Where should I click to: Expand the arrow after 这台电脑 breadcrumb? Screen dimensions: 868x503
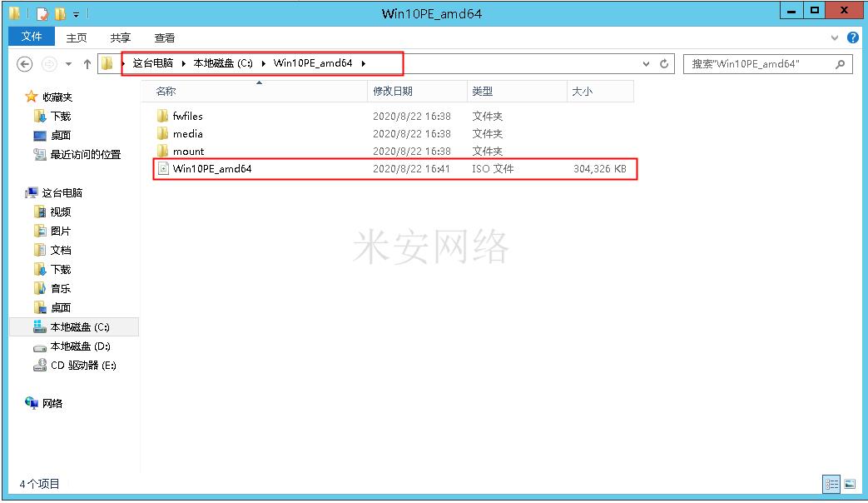coord(183,63)
